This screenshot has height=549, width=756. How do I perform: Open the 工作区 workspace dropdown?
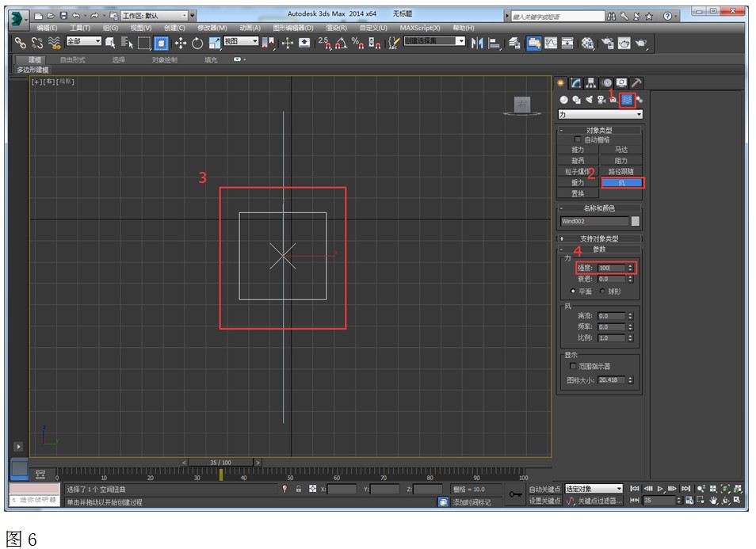(x=154, y=16)
